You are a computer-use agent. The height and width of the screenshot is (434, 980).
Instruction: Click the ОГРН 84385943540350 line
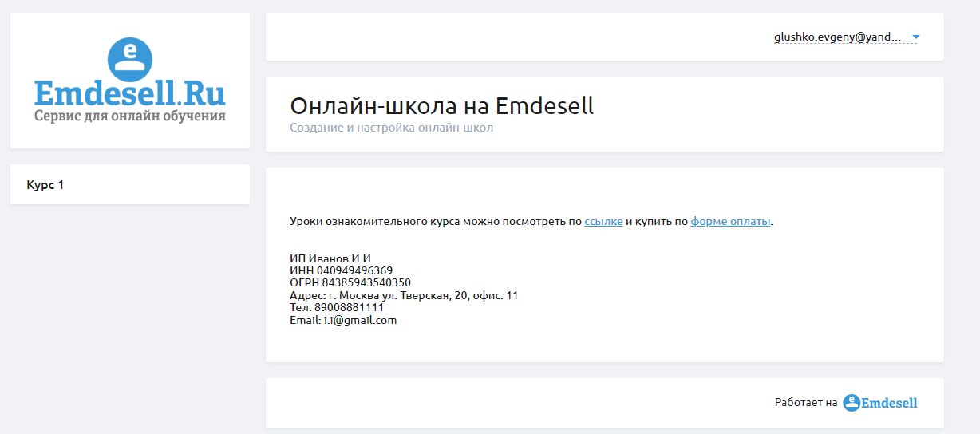click(x=350, y=282)
